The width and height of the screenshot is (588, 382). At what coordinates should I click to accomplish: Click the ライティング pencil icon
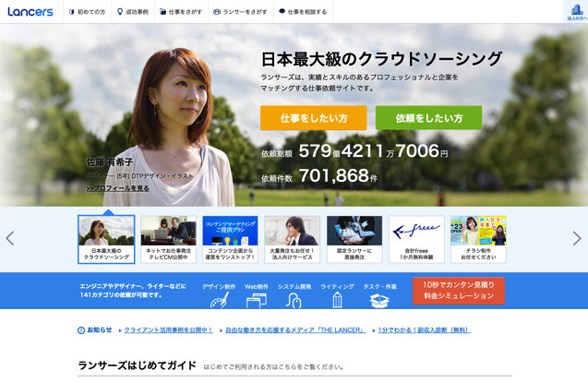337,300
